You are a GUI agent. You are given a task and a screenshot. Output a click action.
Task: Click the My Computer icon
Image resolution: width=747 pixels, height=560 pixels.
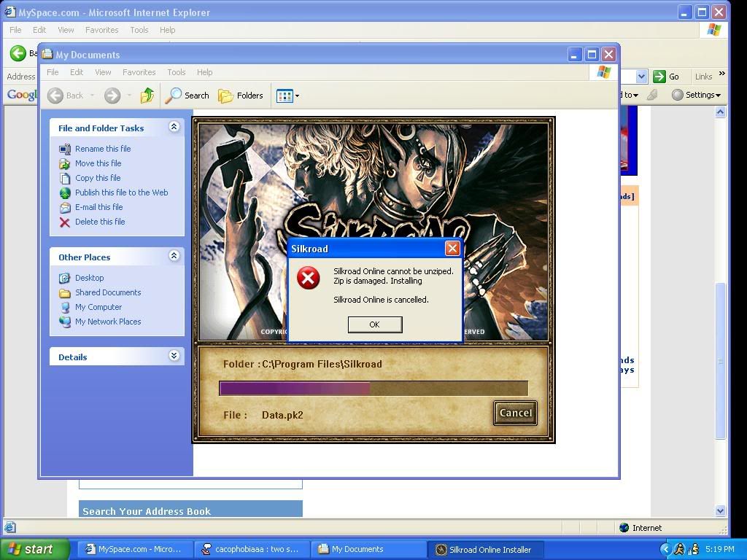[64, 308]
